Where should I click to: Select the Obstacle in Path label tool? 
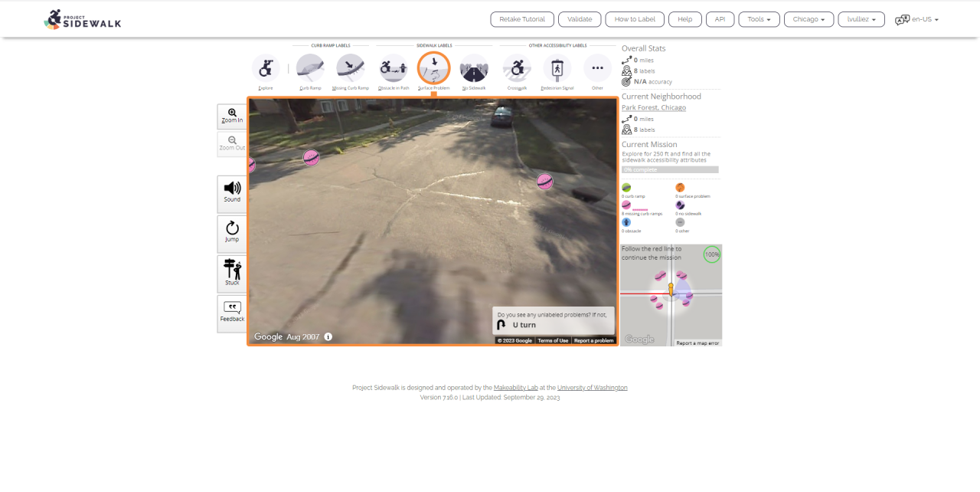pos(394,68)
